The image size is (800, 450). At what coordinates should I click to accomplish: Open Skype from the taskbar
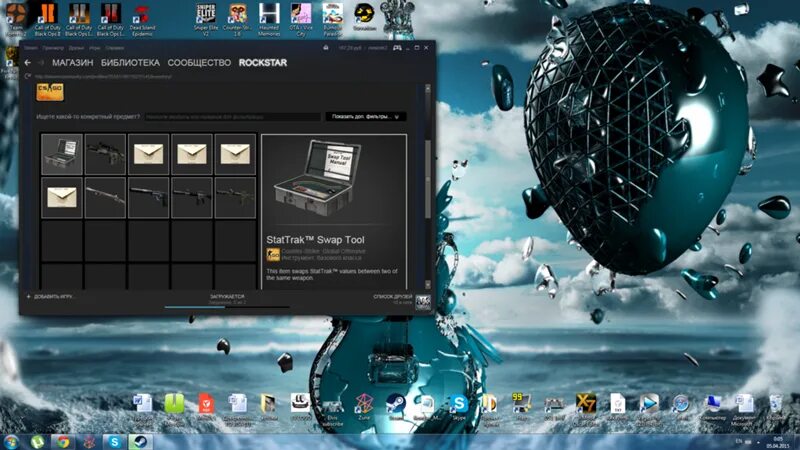tap(114, 442)
